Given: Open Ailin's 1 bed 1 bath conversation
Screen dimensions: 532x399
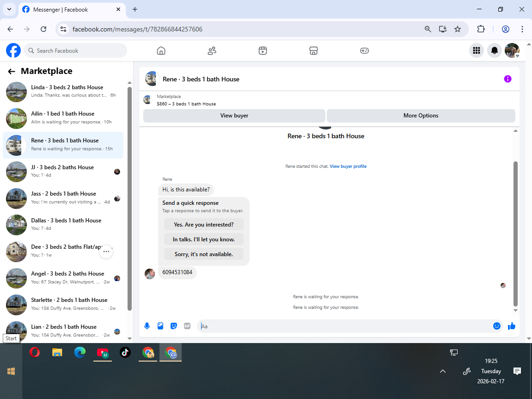Looking at the screenshot, I should pyautogui.click(x=63, y=118).
